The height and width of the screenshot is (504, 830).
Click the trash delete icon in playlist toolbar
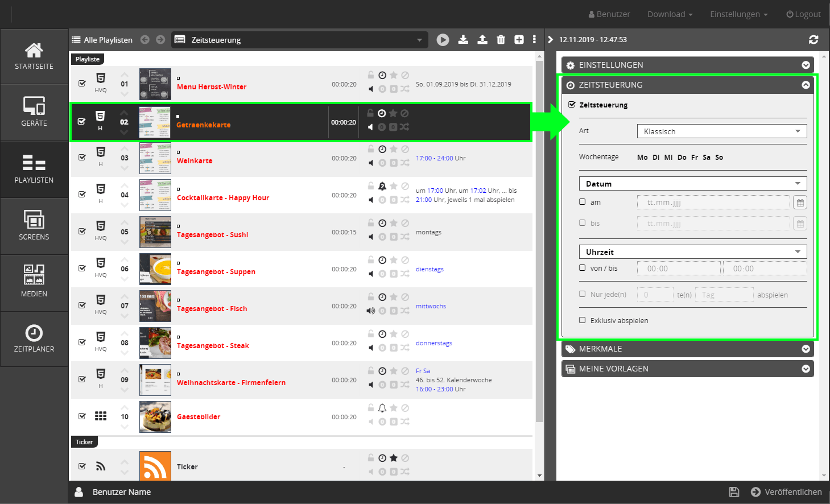click(501, 40)
